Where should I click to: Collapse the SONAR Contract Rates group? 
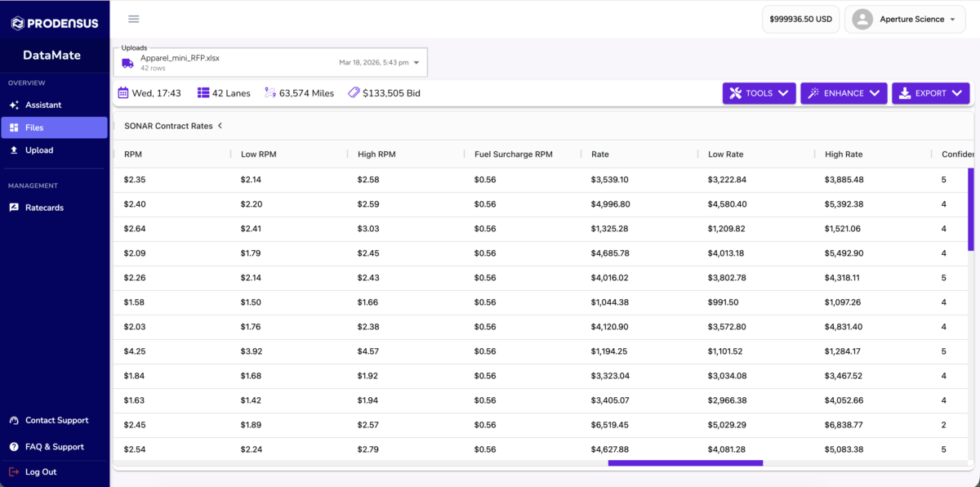220,126
